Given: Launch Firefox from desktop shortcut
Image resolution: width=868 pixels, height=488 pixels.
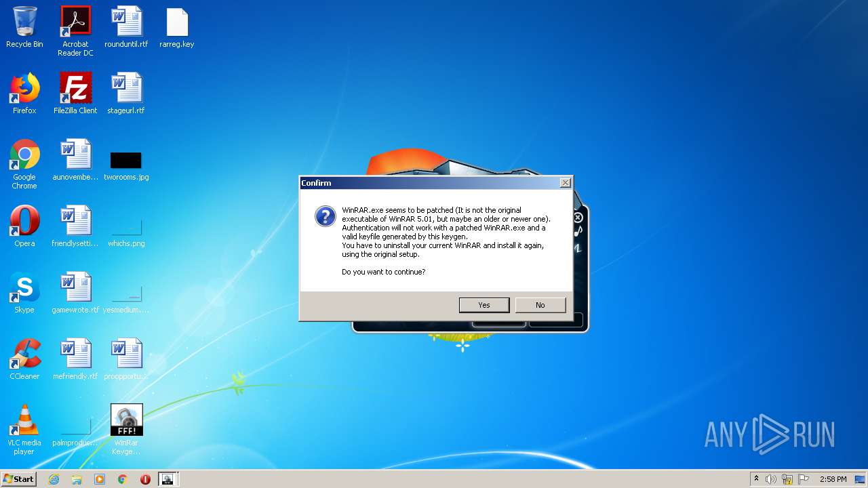Looking at the screenshot, I should click(x=24, y=94).
